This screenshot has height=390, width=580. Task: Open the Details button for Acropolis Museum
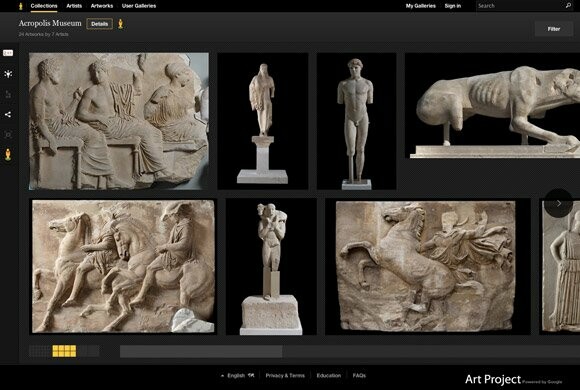click(100, 24)
